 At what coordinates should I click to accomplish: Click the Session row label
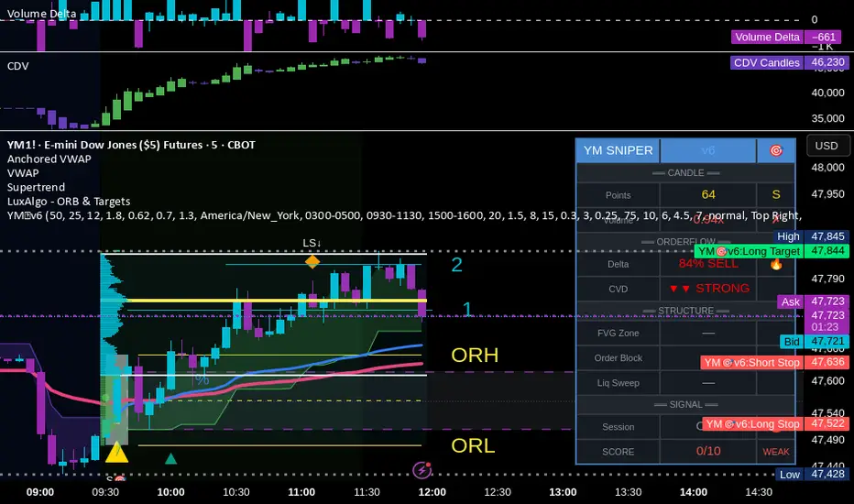619,427
